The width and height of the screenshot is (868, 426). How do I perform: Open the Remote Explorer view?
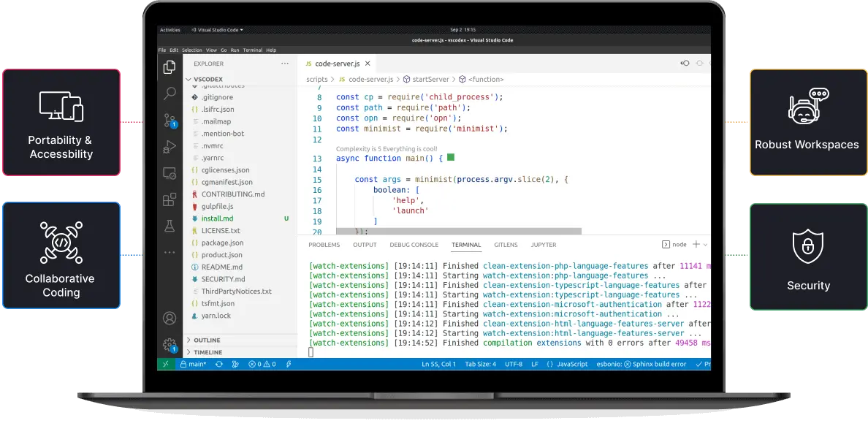click(x=170, y=173)
